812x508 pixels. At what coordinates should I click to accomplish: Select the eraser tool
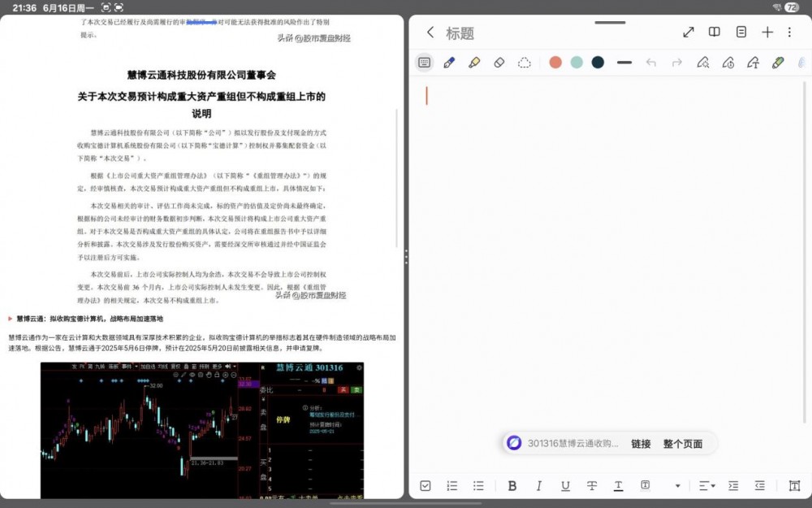coord(499,63)
